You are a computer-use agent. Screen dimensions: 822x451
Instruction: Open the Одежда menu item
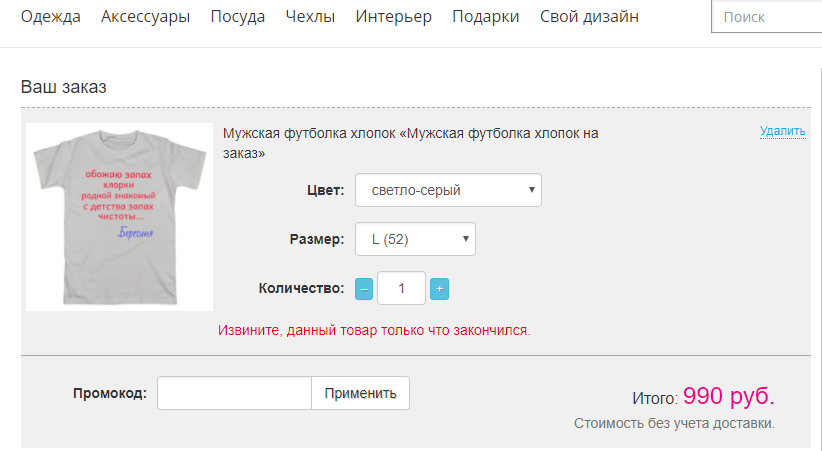[51, 17]
